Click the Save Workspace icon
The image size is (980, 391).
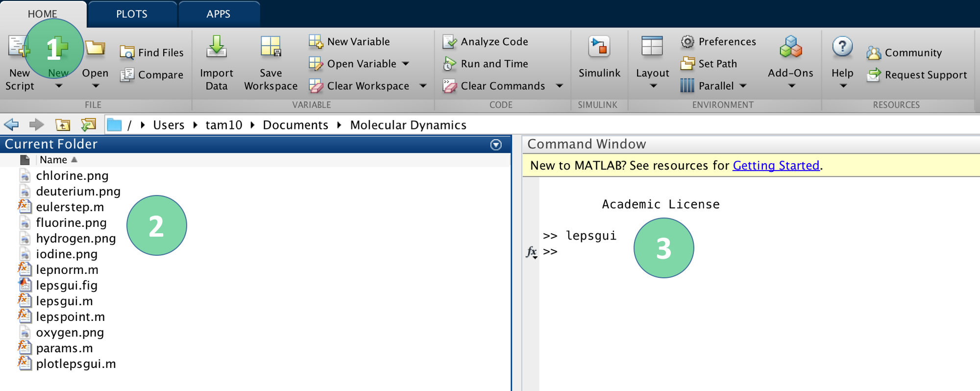[270, 48]
